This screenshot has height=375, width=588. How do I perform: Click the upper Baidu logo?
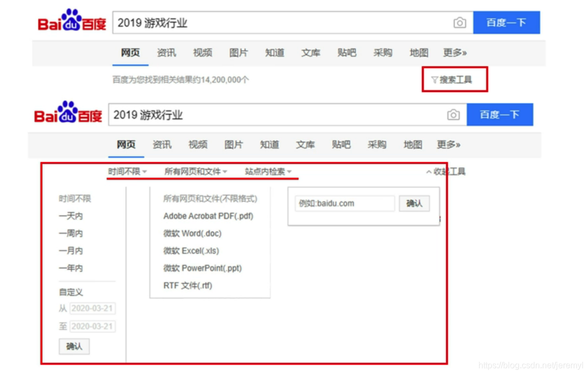[72, 20]
